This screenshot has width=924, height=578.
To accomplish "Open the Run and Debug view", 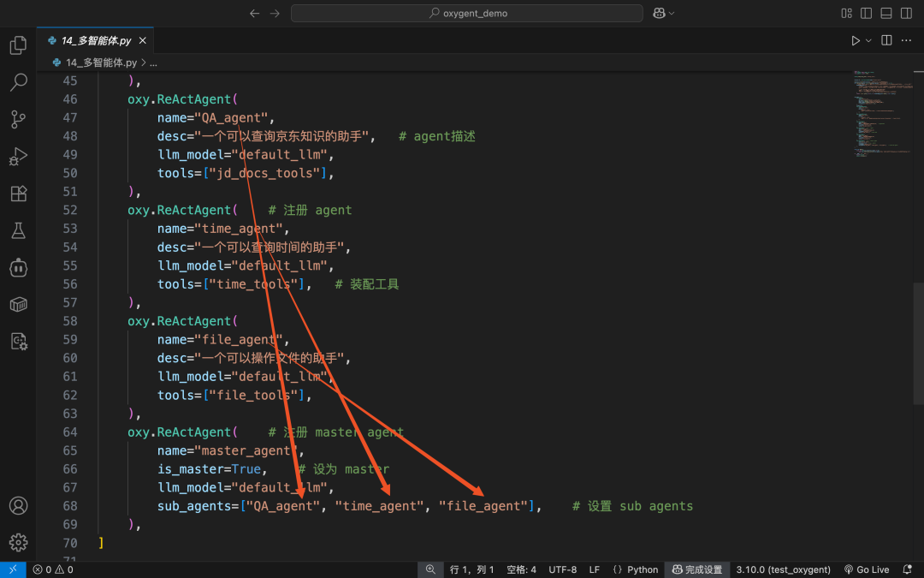I will 18,157.
